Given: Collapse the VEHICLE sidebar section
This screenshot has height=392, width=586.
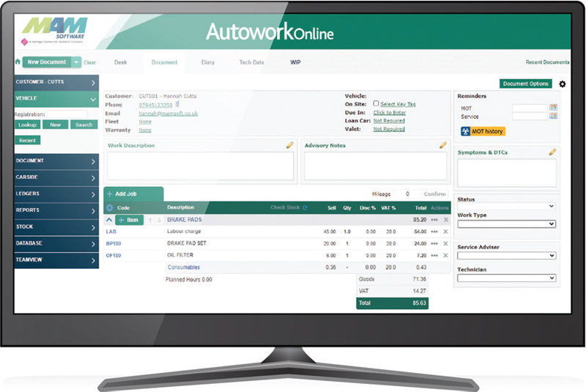Looking at the screenshot, I should (x=56, y=99).
